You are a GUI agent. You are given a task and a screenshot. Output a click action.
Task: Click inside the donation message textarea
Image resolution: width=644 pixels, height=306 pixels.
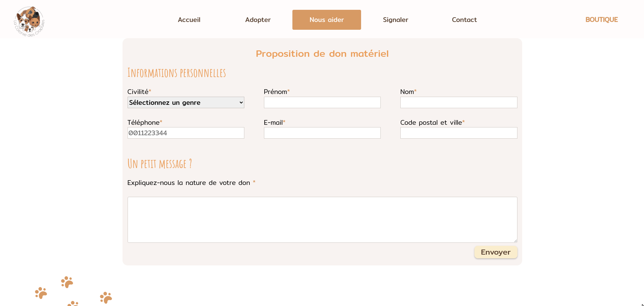point(322,219)
